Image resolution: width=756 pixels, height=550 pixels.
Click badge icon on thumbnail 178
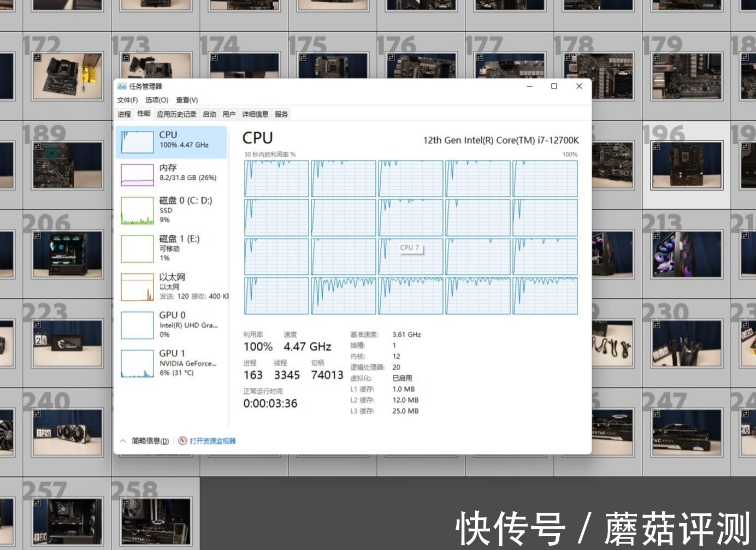click(x=568, y=57)
